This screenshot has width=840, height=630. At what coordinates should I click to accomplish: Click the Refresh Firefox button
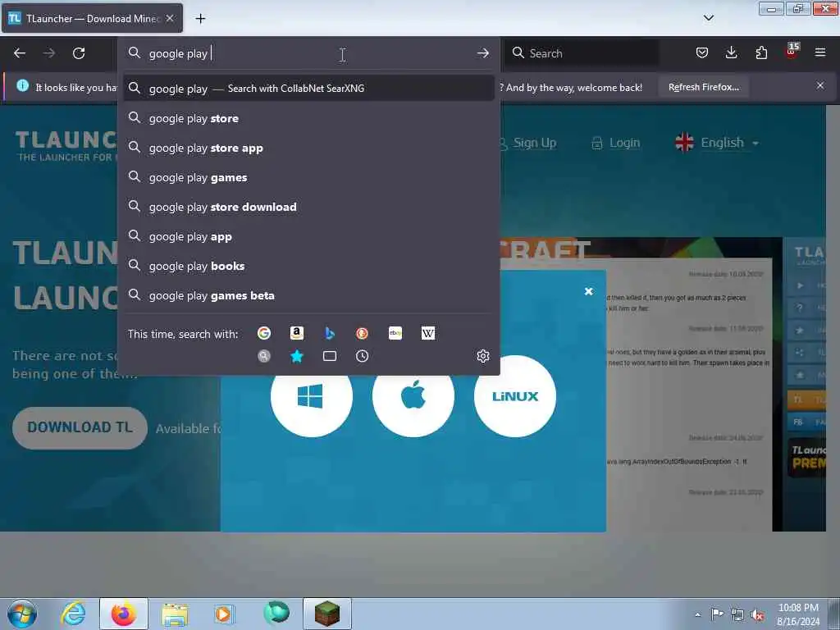(x=703, y=87)
